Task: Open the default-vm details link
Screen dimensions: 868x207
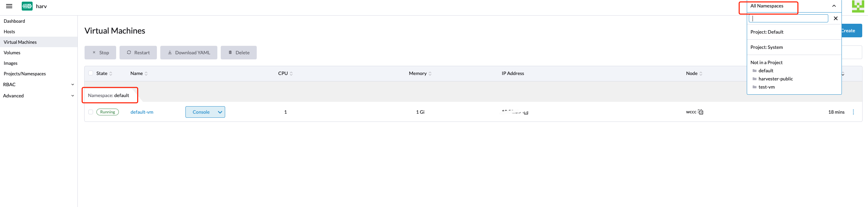Action: tap(142, 112)
